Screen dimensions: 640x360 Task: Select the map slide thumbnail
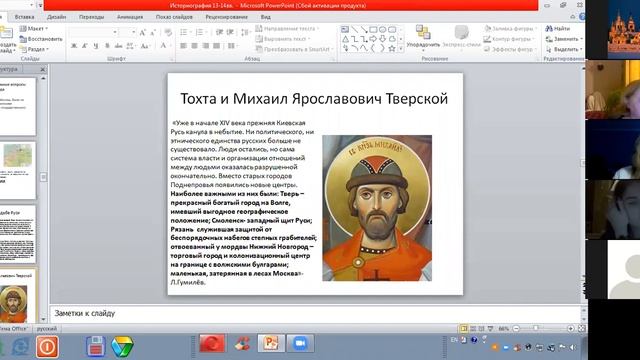tap(18, 170)
